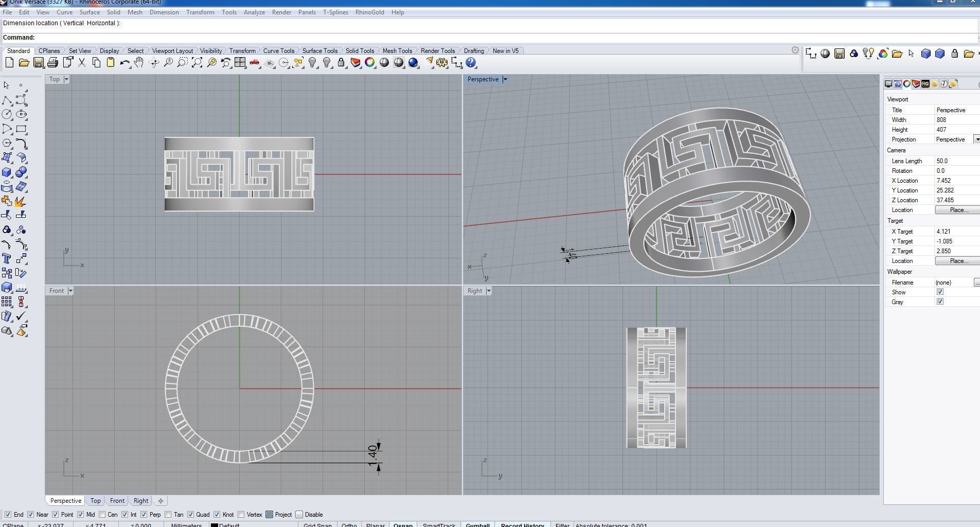Viewport: 980px width, 527px height.
Task: Open Options with the gear icon
Action: [442, 63]
